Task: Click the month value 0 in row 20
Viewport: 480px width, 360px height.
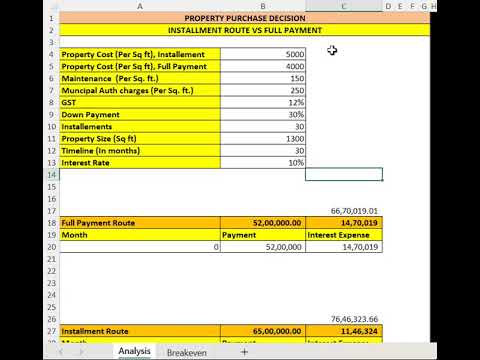Action: click(x=140, y=247)
